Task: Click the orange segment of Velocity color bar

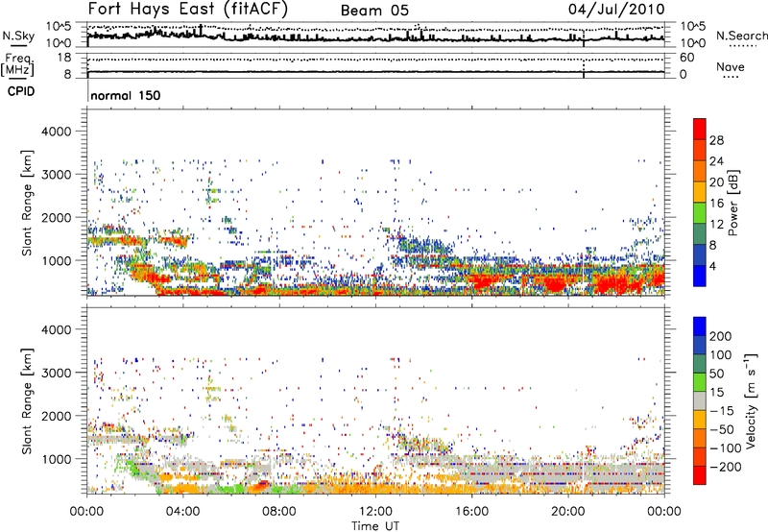Action: click(x=700, y=439)
